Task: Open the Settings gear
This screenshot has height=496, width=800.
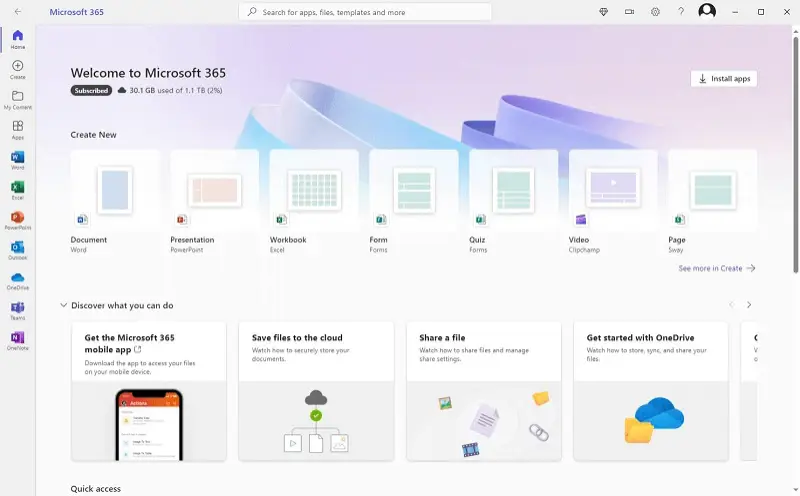Action: tap(655, 12)
